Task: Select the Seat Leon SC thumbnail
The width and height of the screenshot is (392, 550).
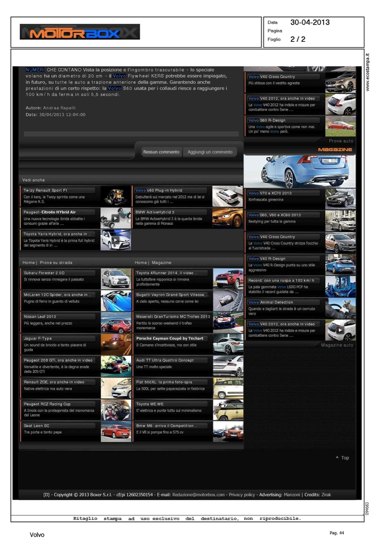Action: tap(116, 431)
